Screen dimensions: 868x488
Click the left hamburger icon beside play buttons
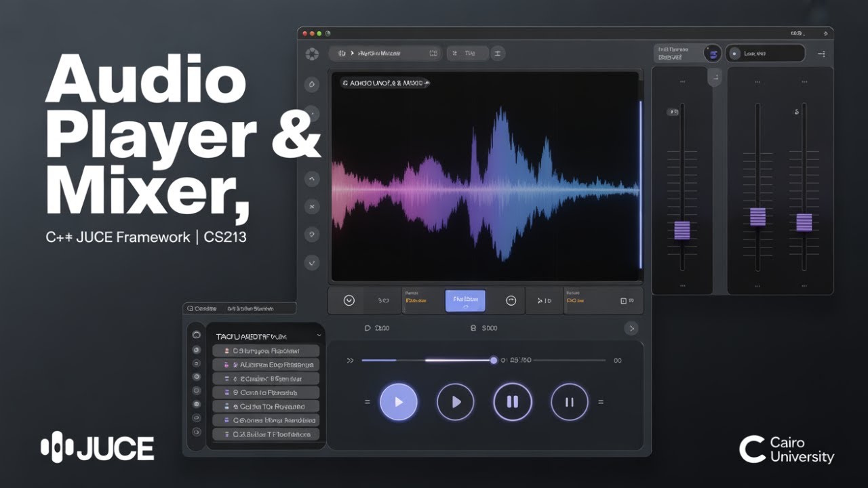[367, 402]
